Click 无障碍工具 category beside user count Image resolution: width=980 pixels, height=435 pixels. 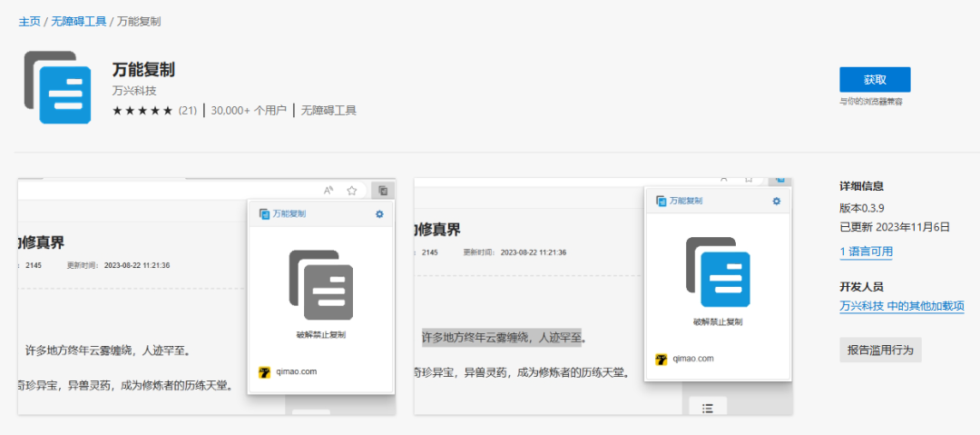tap(328, 111)
